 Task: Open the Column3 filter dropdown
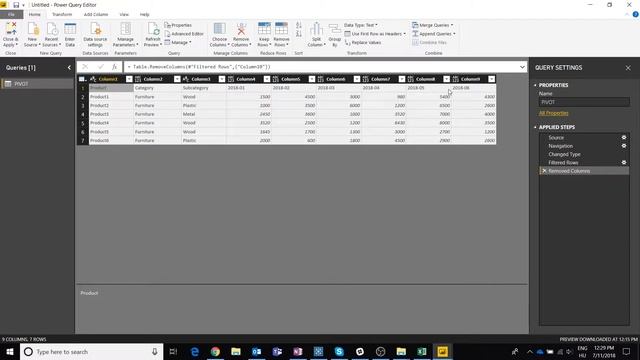[222, 79]
